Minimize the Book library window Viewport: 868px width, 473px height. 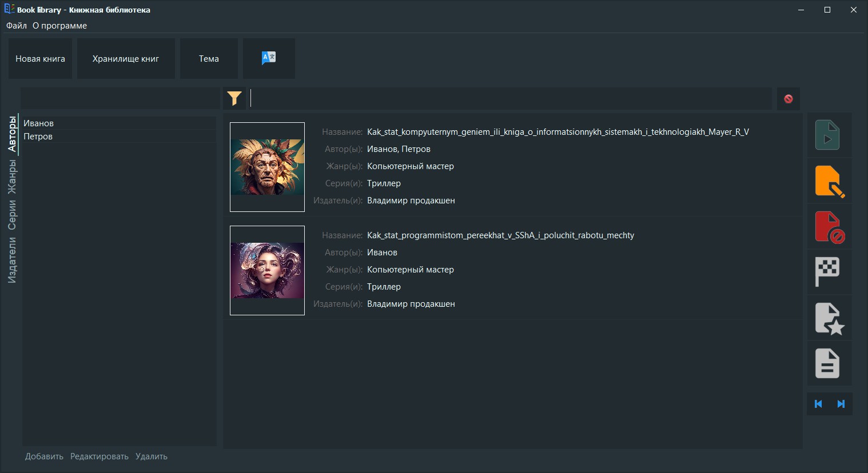tap(801, 10)
